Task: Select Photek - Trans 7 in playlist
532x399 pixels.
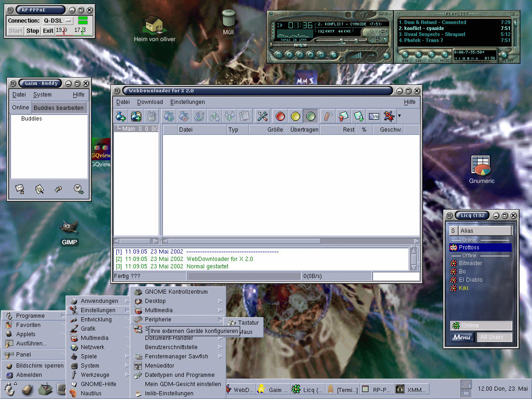Action: (x=454, y=40)
